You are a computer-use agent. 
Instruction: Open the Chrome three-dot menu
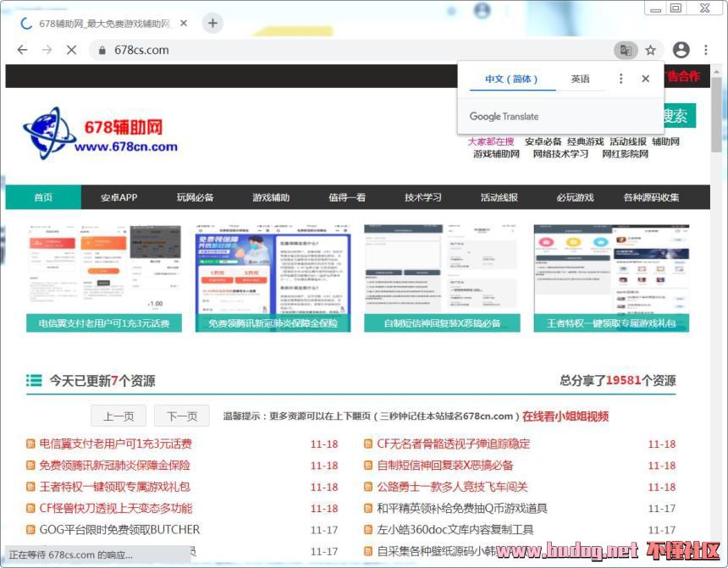(706, 50)
